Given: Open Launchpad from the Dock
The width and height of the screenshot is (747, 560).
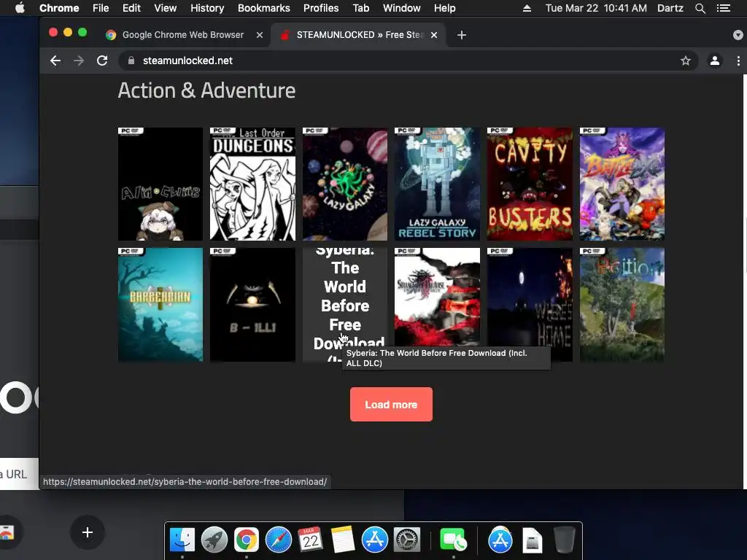Looking at the screenshot, I should (x=214, y=540).
